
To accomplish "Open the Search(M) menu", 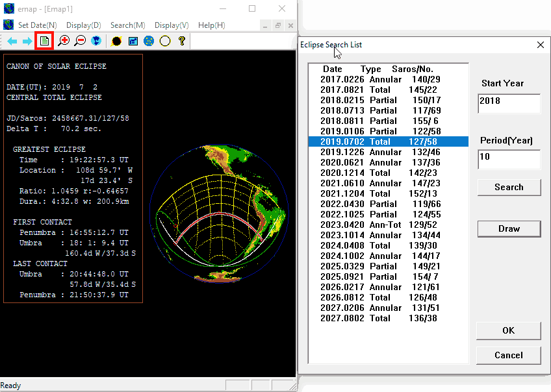I will [x=127, y=25].
